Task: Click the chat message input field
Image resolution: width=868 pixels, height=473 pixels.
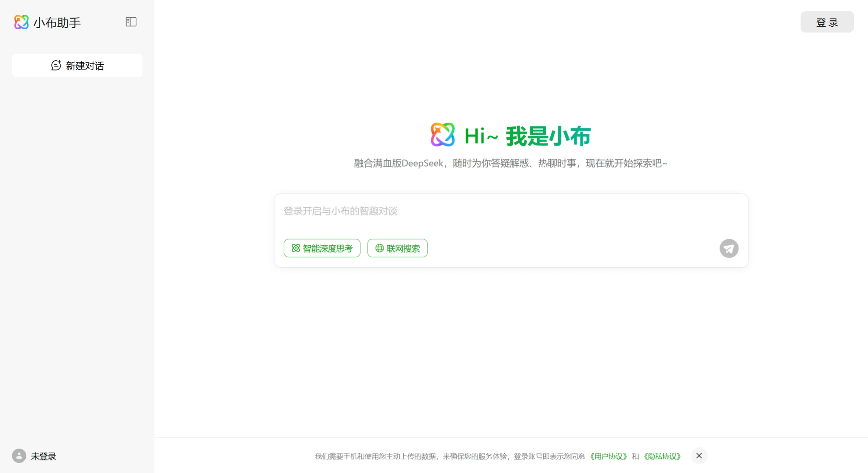Action: point(475,211)
